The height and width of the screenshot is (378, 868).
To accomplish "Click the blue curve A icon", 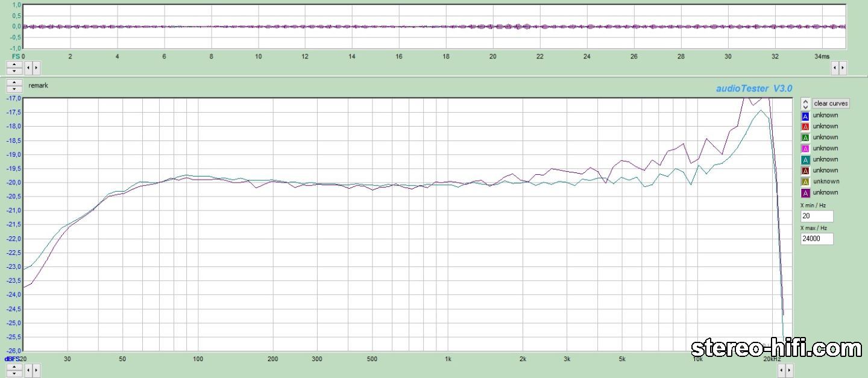I will coord(805,116).
